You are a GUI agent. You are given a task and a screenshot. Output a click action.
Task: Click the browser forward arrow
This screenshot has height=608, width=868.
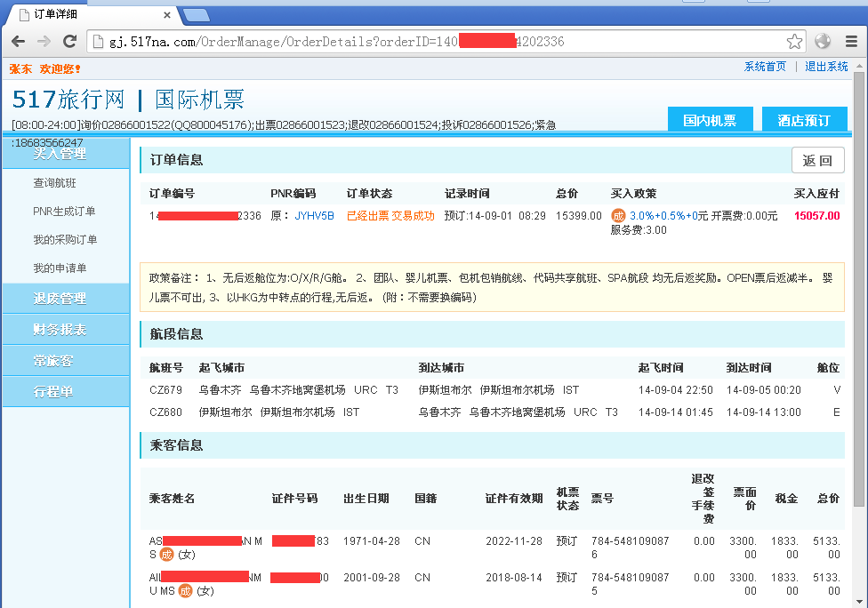44,42
